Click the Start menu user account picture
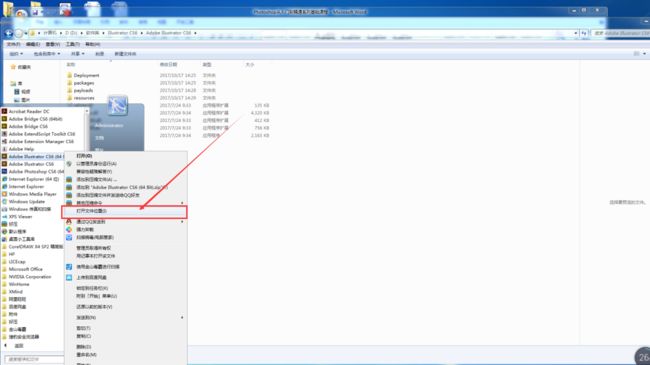The image size is (650, 365). [117, 105]
